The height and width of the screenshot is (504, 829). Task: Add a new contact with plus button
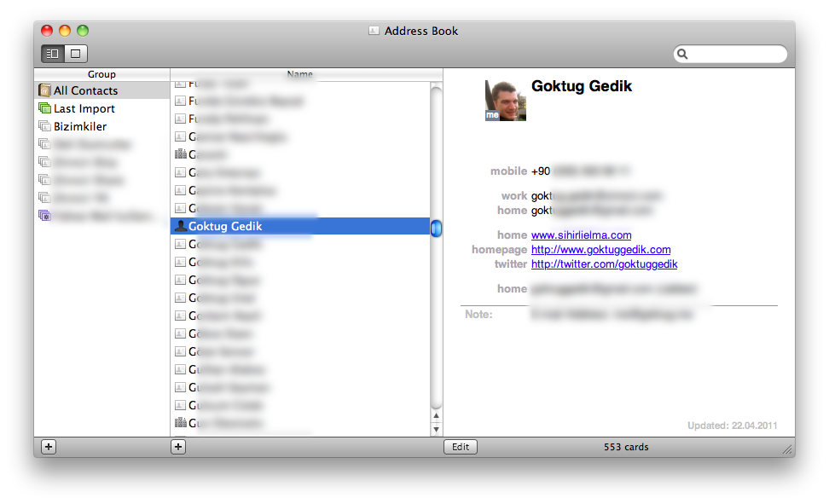tap(178, 447)
